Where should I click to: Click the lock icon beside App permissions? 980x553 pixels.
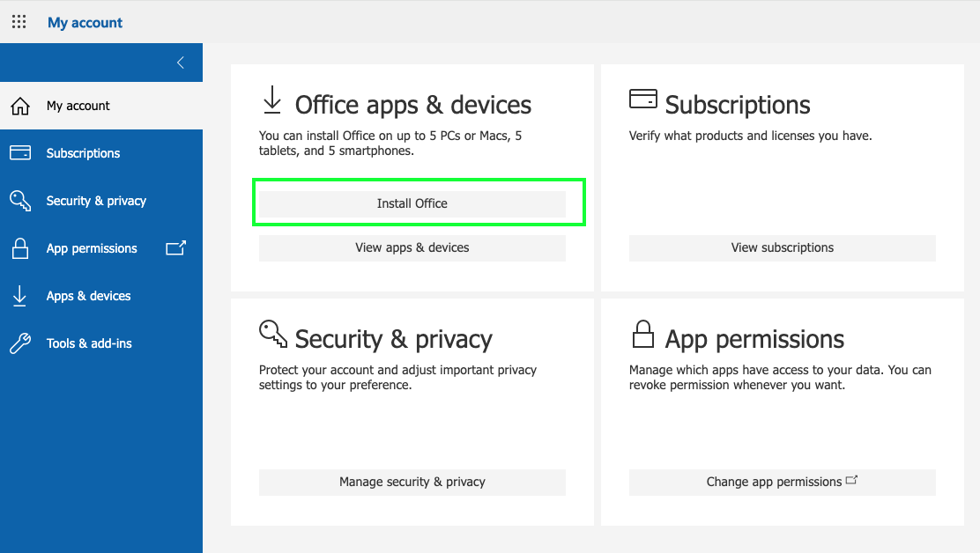(x=19, y=247)
